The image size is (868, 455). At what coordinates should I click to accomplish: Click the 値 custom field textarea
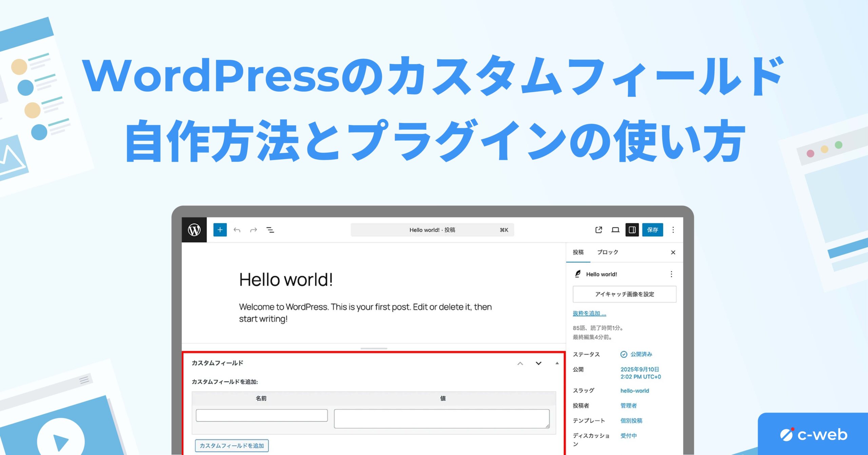[x=442, y=419]
